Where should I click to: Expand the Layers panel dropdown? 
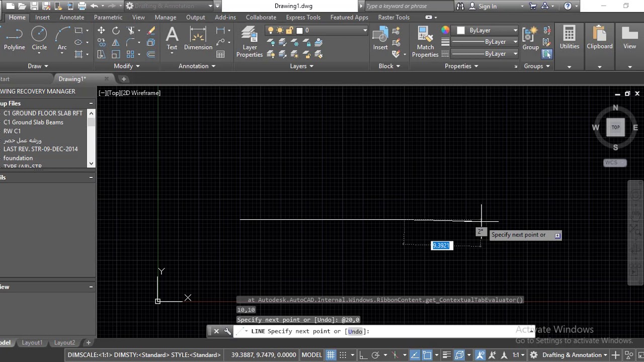click(301, 66)
